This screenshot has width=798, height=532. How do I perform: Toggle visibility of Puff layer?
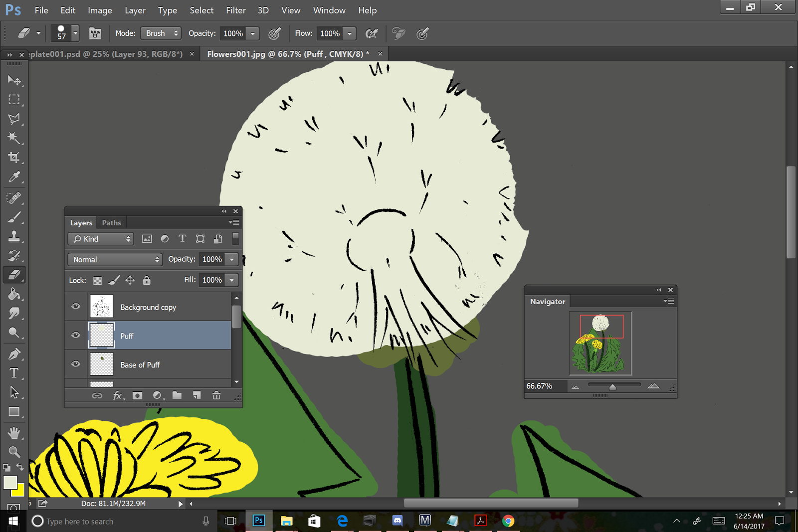click(76, 335)
